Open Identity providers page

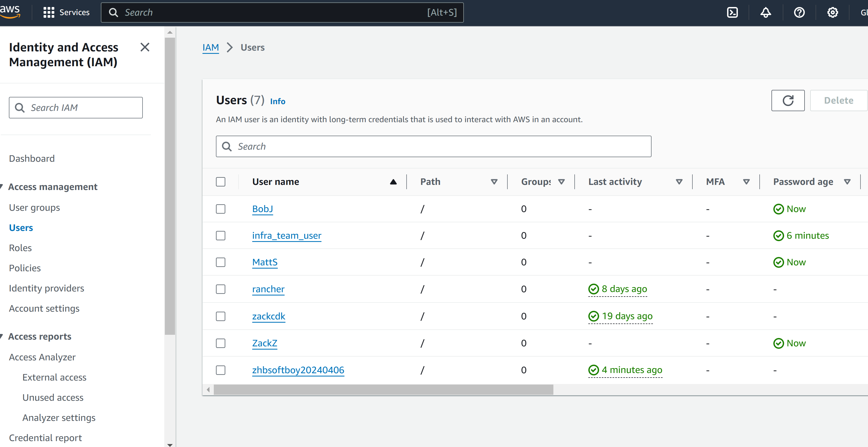point(47,288)
